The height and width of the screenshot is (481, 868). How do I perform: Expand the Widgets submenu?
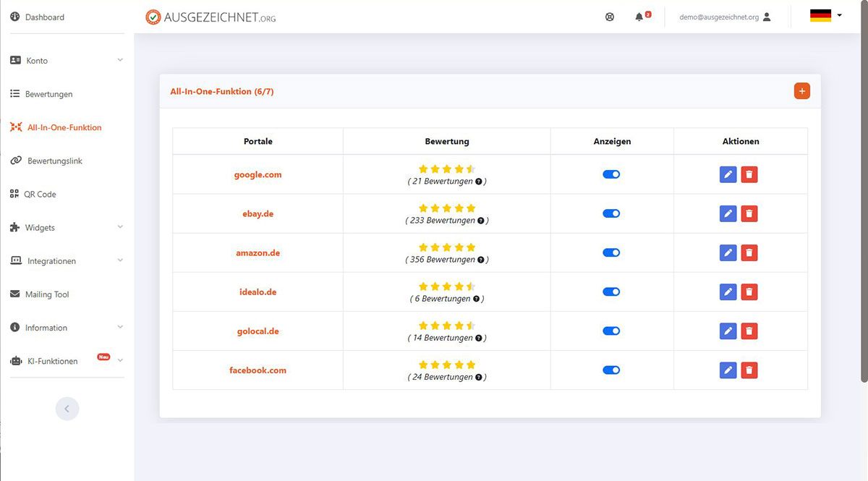pos(67,228)
